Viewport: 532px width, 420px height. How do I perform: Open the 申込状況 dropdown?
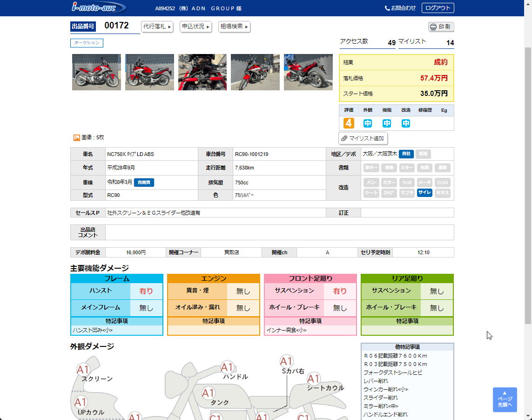pyautogui.click(x=195, y=27)
